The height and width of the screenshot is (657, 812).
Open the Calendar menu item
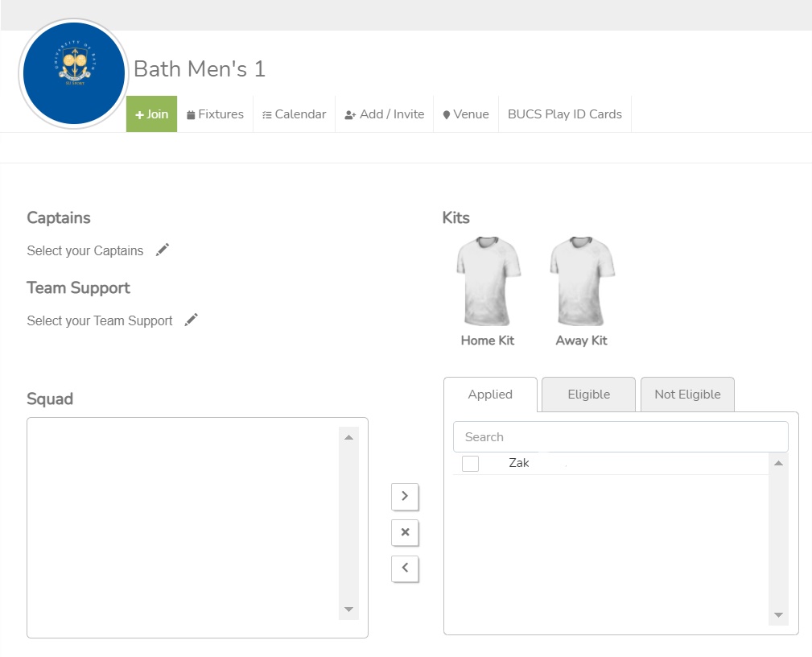(295, 114)
